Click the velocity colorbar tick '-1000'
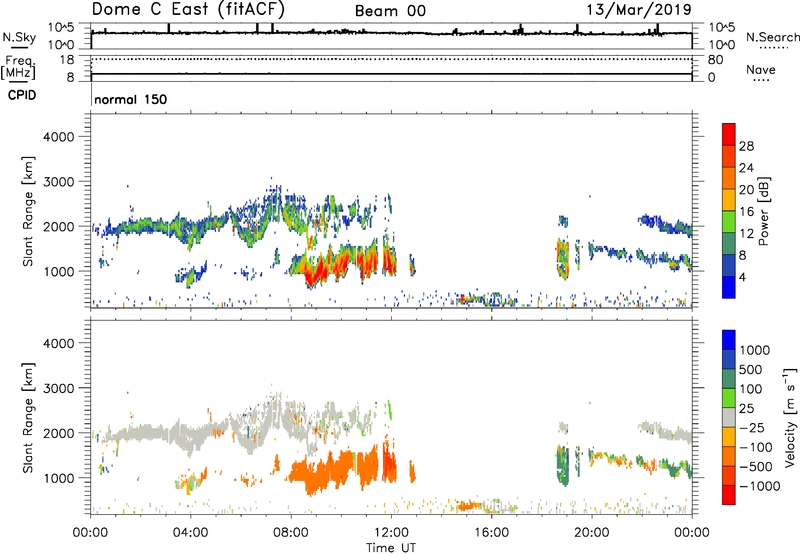 coord(759,486)
